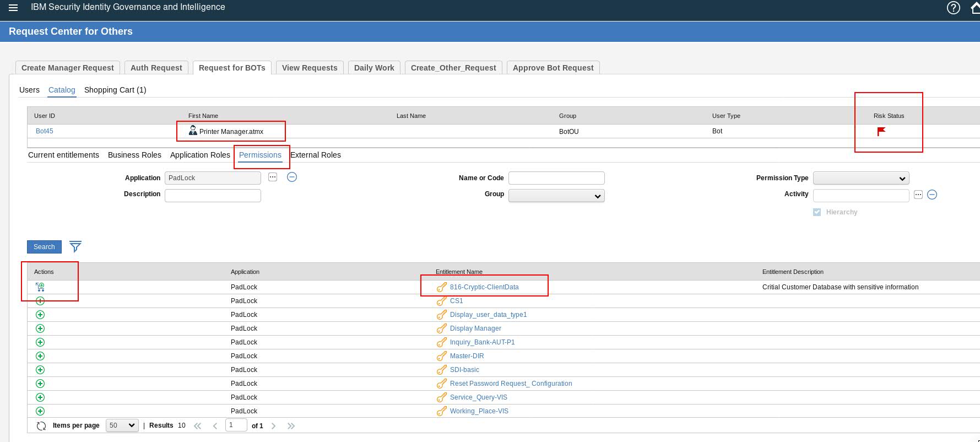Select the Catalog sub-tab
The width and height of the screenshot is (980, 442).
click(x=62, y=90)
